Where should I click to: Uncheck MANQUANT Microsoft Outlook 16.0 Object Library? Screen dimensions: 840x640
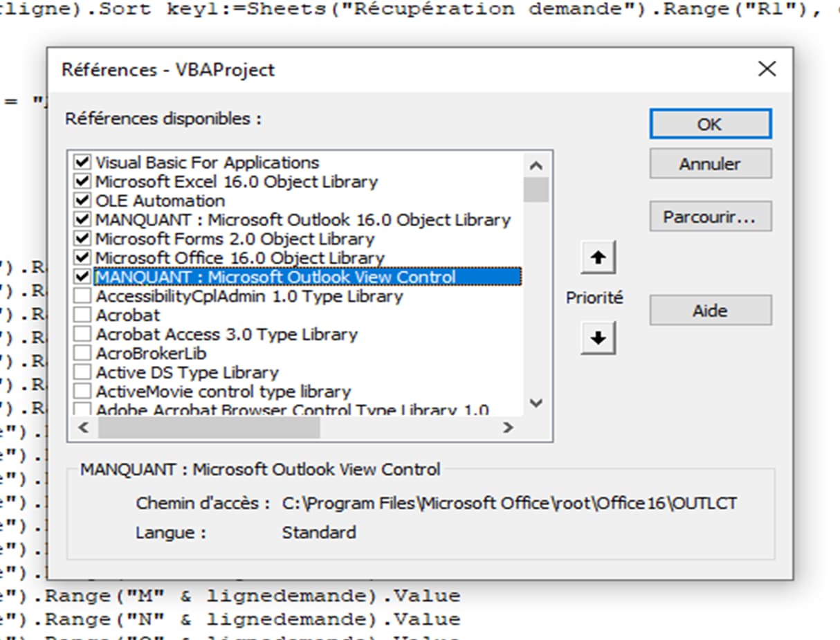pos(82,220)
